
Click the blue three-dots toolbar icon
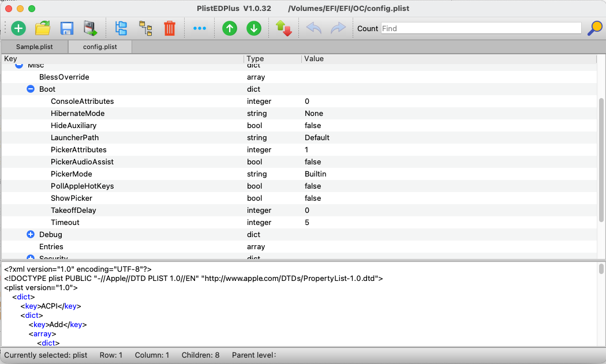tap(200, 28)
